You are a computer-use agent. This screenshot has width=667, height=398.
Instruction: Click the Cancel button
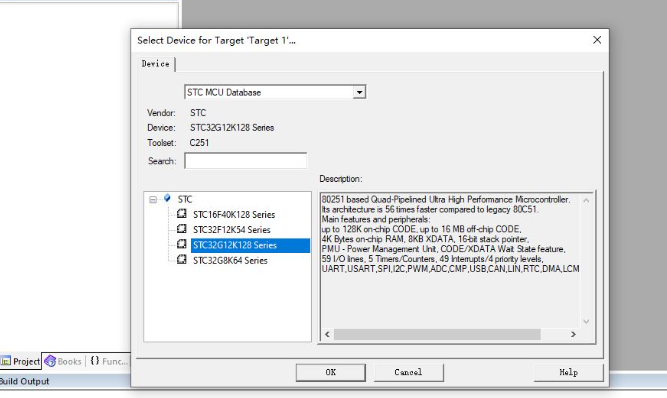click(408, 372)
